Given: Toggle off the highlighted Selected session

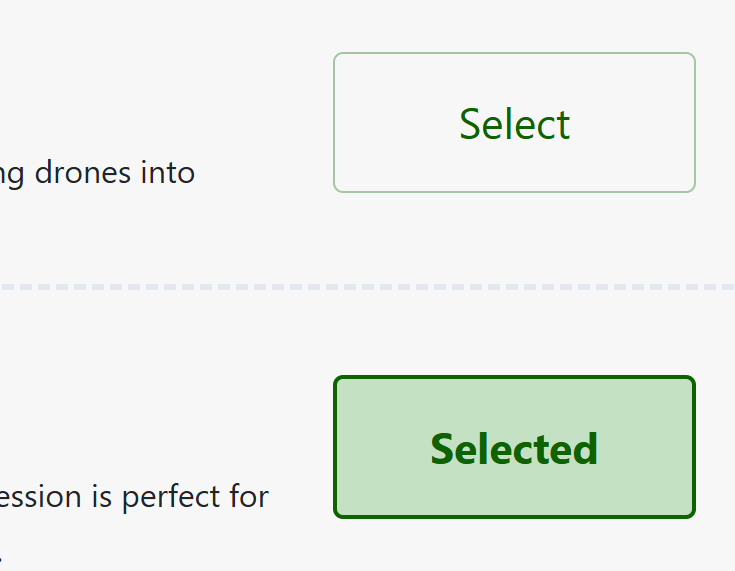Looking at the screenshot, I should click(x=514, y=448).
